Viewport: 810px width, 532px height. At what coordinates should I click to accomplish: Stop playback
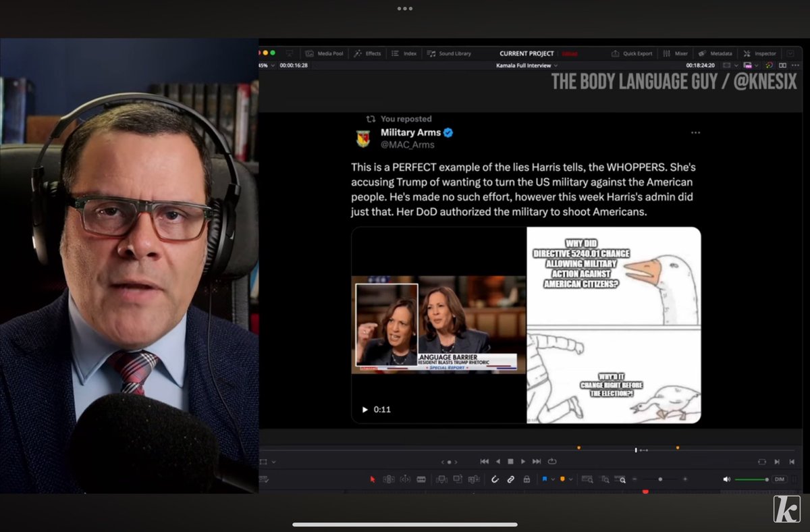coord(510,462)
